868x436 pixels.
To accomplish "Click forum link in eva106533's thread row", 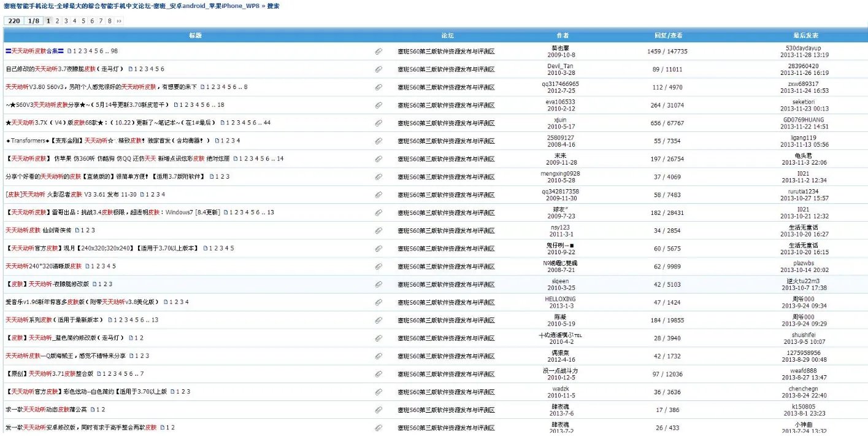I will point(446,106).
